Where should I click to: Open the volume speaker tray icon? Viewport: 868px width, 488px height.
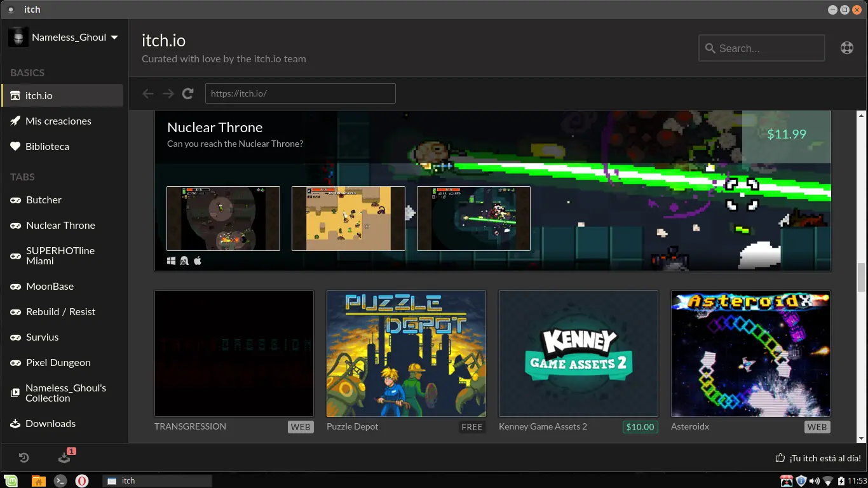point(815,480)
